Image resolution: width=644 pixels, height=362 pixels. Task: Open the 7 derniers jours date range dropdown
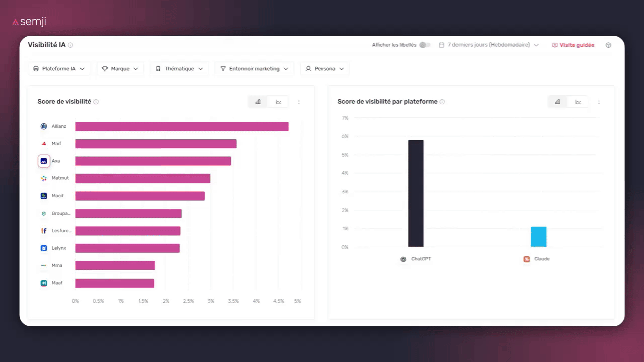(489, 45)
